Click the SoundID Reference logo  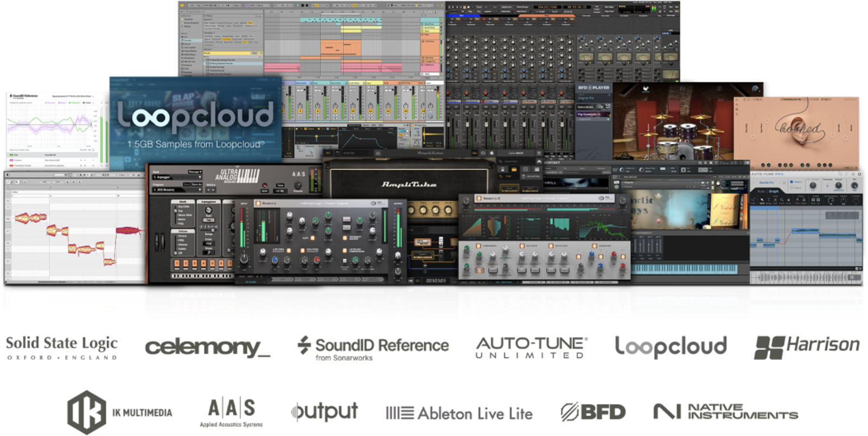pos(373,348)
